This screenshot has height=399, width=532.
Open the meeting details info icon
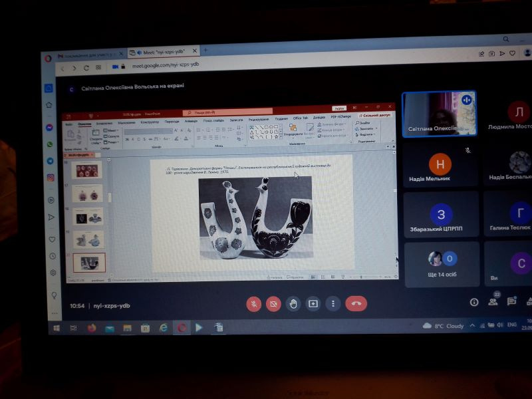pyautogui.click(x=474, y=302)
